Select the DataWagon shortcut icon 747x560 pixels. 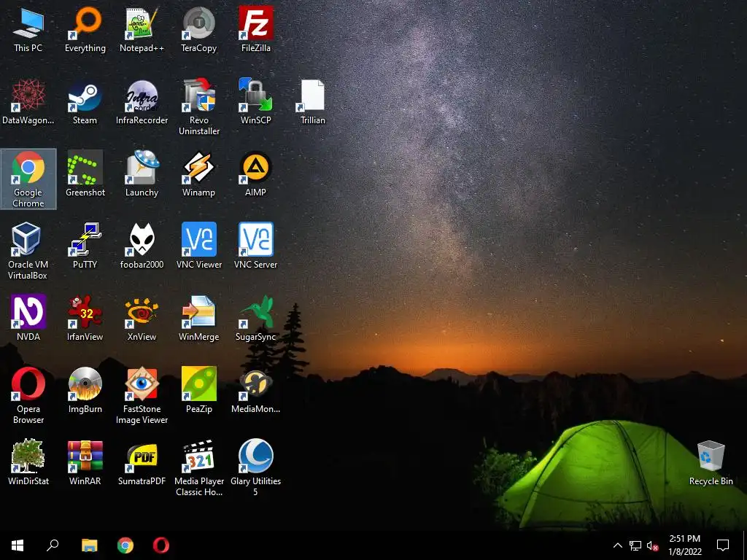(x=28, y=101)
